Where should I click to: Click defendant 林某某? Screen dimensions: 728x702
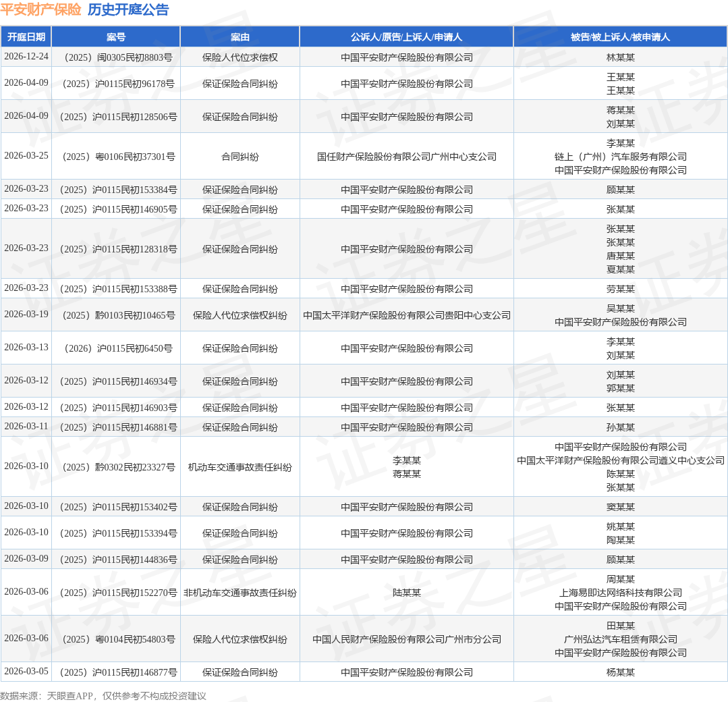(620, 57)
